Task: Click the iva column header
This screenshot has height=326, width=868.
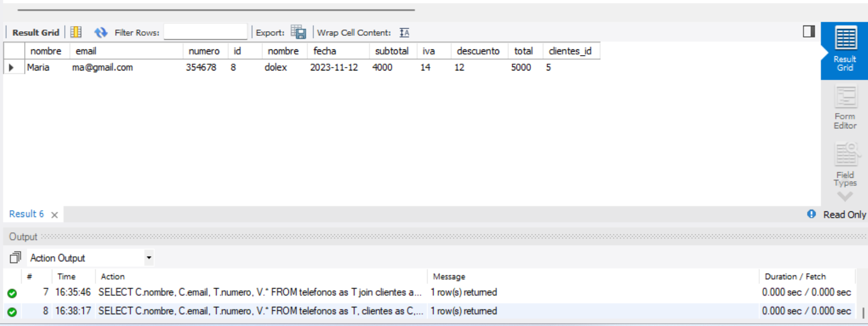Action: pyautogui.click(x=434, y=51)
